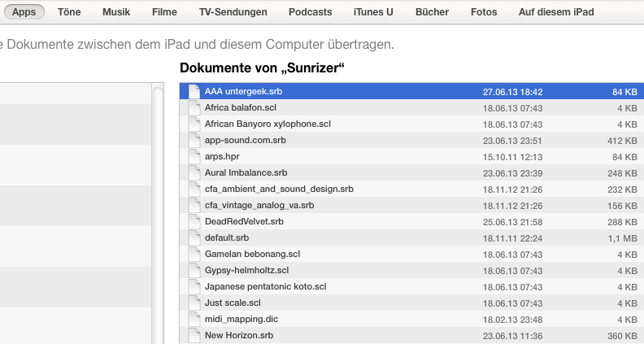Image resolution: width=644 pixels, height=344 pixels.
Task: Select file name Africa balafon.scl
Action: tap(241, 107)
